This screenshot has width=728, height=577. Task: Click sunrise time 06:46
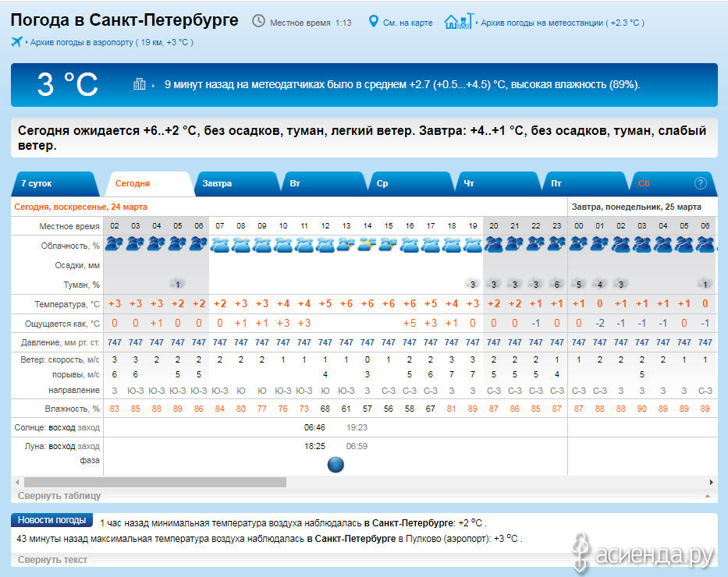(314, 427)
